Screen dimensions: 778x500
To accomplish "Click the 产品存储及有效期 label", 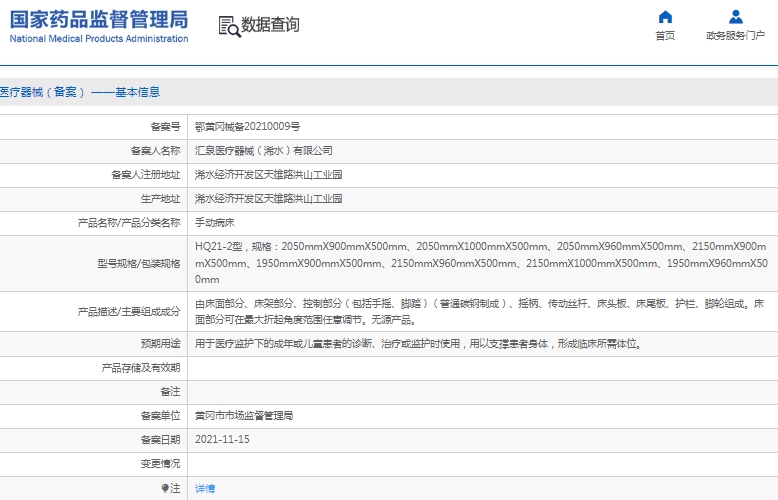I will coord(141,368).
